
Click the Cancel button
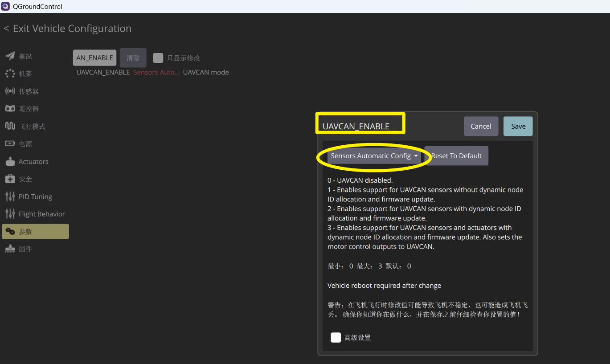(x=481, y=126)
